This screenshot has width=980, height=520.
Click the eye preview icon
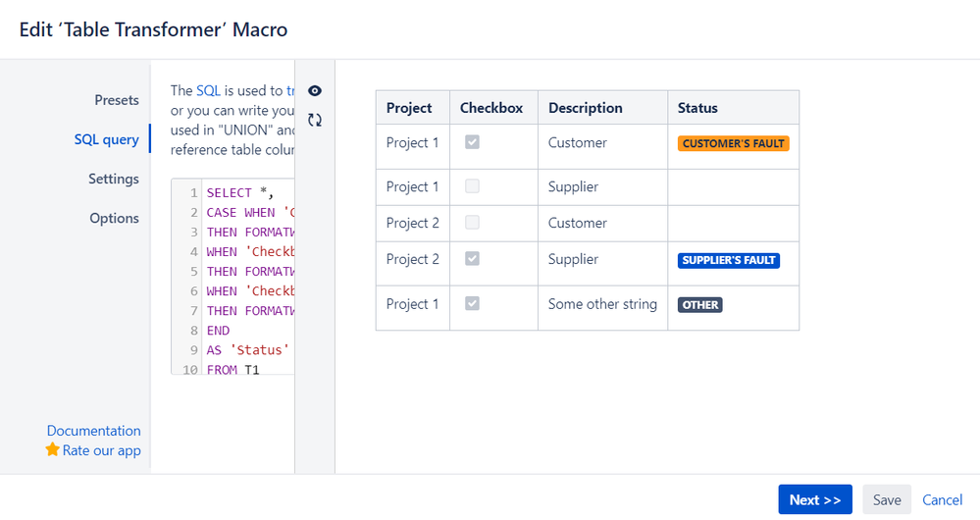point(315,90)
